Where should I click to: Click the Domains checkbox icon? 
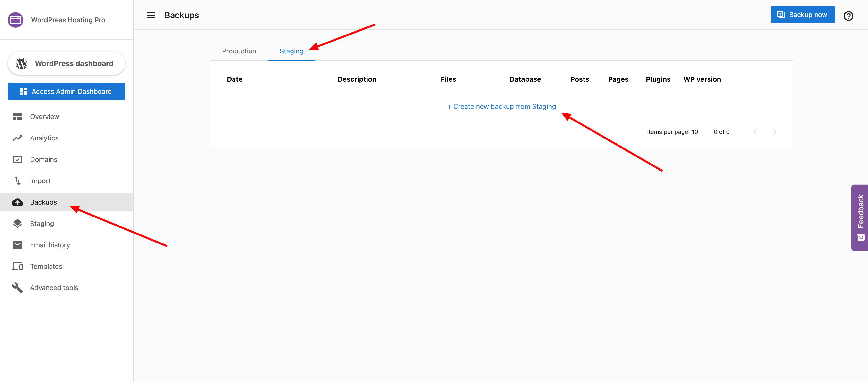click(17, 159)
